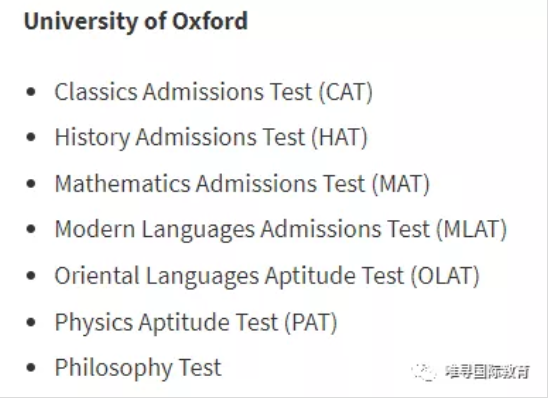Image resolution: width=548 pixels, height=398 pixels.
Task: Click bullet point before Physics Aptitude Test
Action: (31, 321)
